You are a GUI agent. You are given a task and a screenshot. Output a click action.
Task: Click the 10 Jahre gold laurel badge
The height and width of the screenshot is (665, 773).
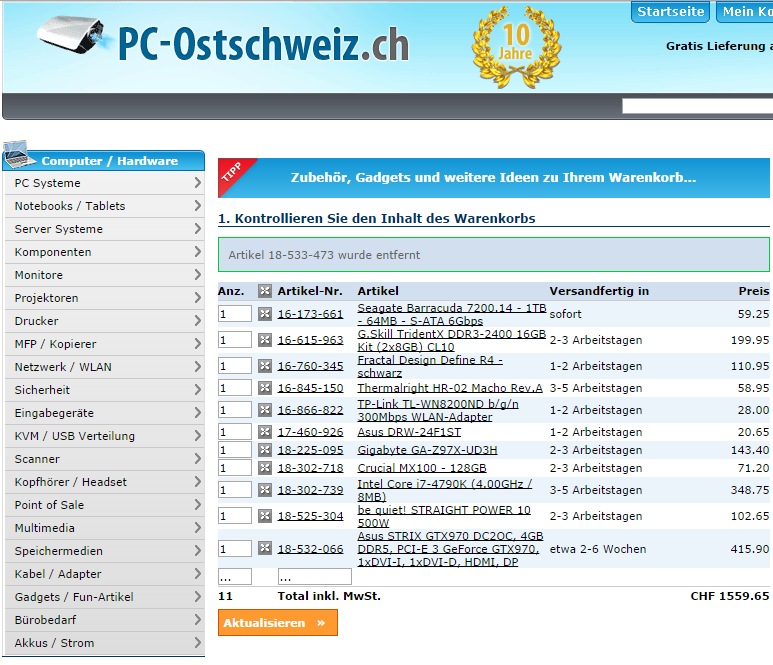[516, 47]
